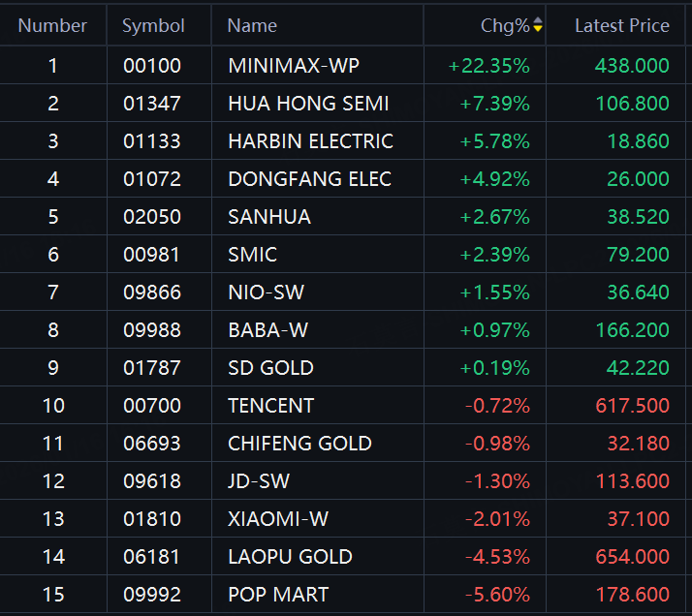Click symbol code 01787

coord(152,368)
